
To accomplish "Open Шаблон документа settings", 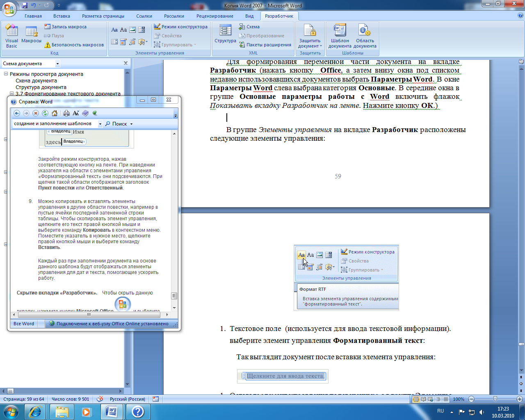I will pyautogui.click(x=340, y=36).
